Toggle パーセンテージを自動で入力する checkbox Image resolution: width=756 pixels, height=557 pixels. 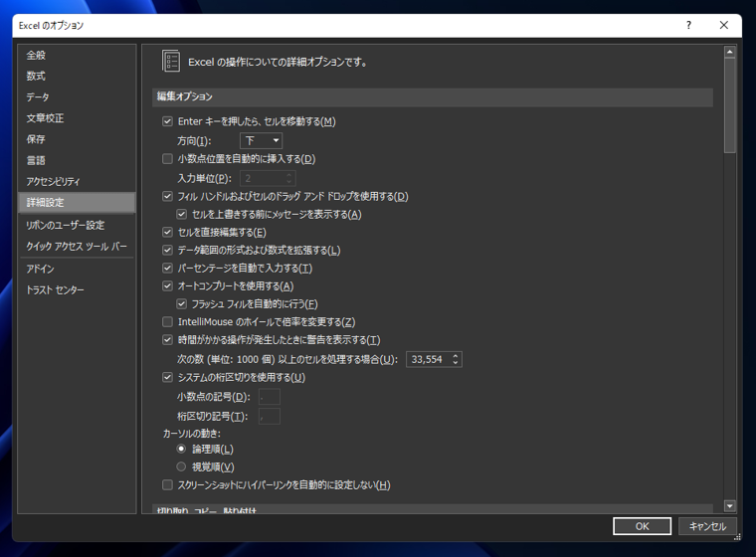coord(167,269)
